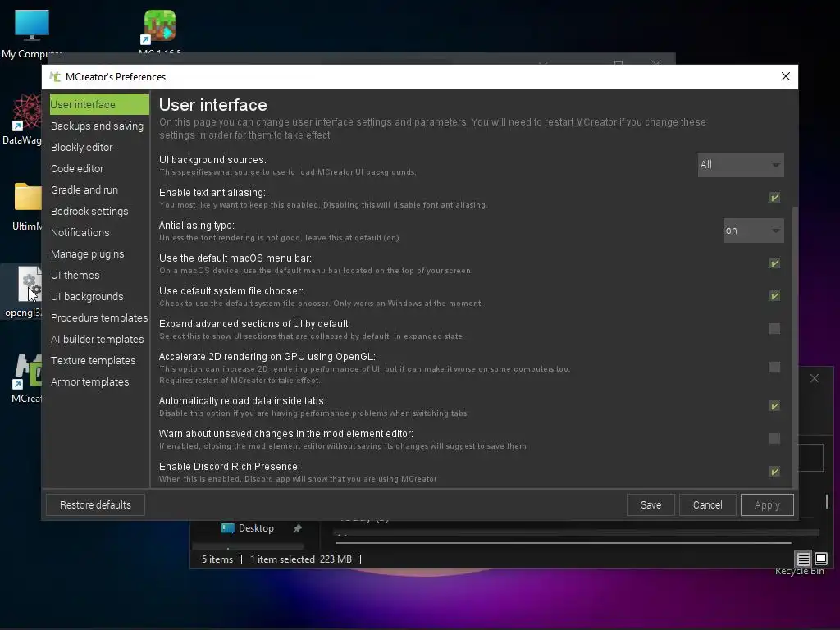Open the Antialiasing type dropdown
840x630 pixels.
click(x=753, y=231)
